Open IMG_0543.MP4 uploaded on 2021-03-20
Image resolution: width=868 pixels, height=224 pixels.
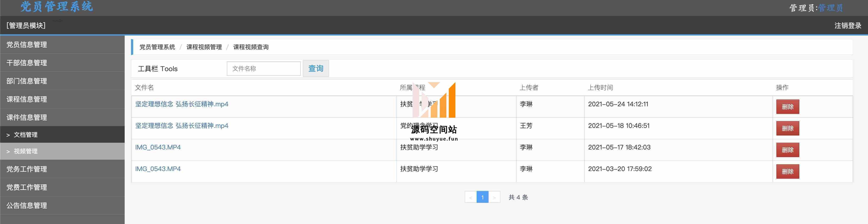(x=158, y=169)
